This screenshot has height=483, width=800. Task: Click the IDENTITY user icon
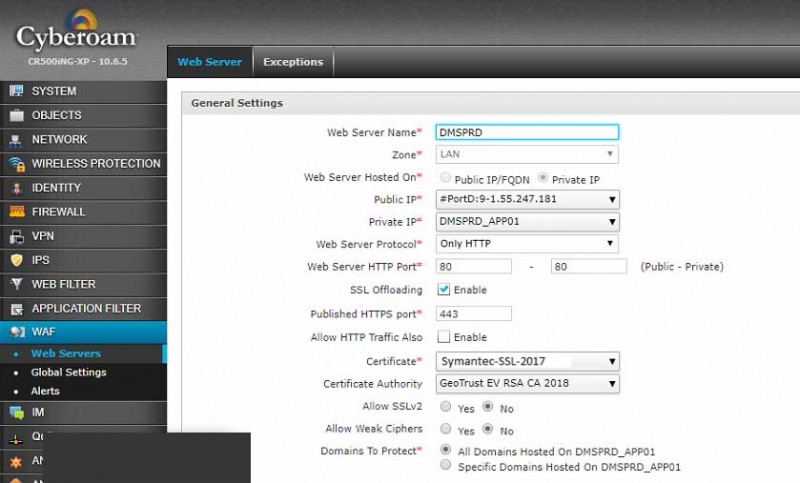click(x=16, y=188)
